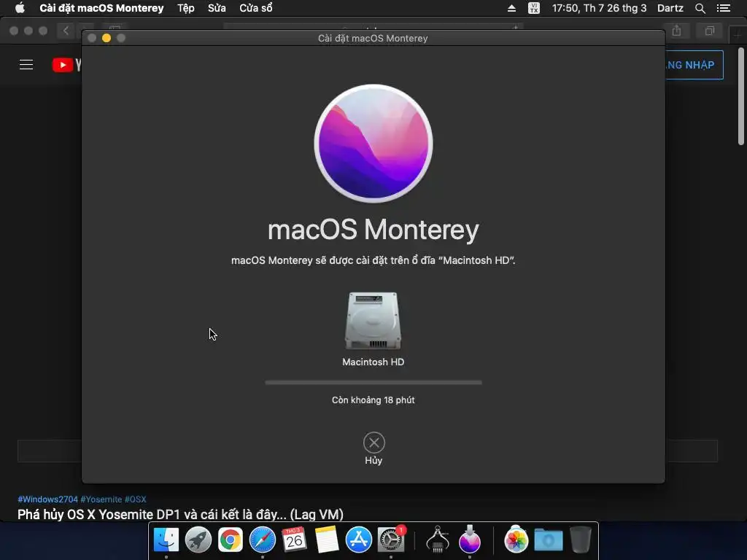Click the ĐĂNG NHẬP sign-in button
747x560 pixels.
coord(694,65)
